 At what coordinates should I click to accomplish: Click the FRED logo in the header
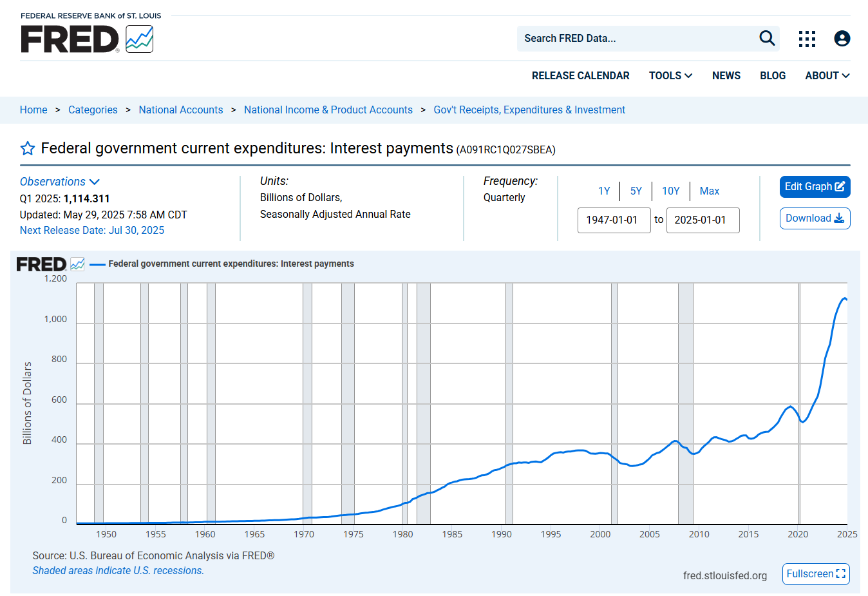tap(87, 39)
